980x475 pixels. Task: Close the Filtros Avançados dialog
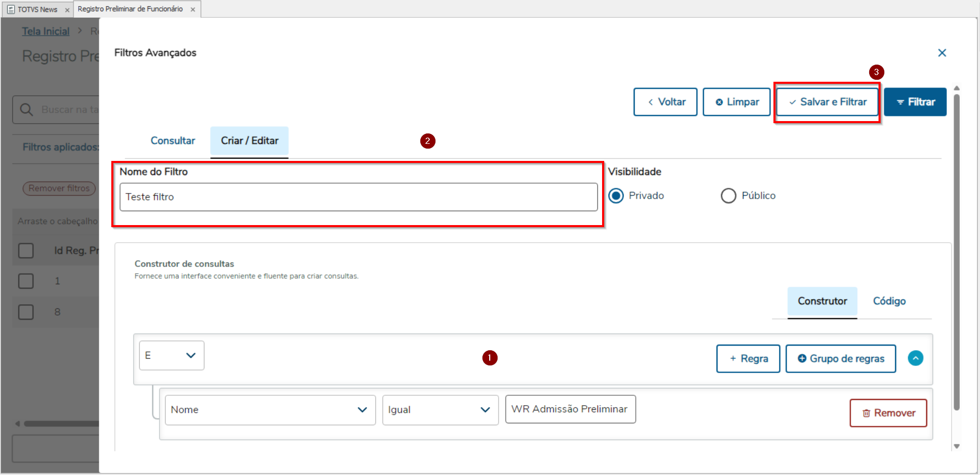click(x=942, y=53)
